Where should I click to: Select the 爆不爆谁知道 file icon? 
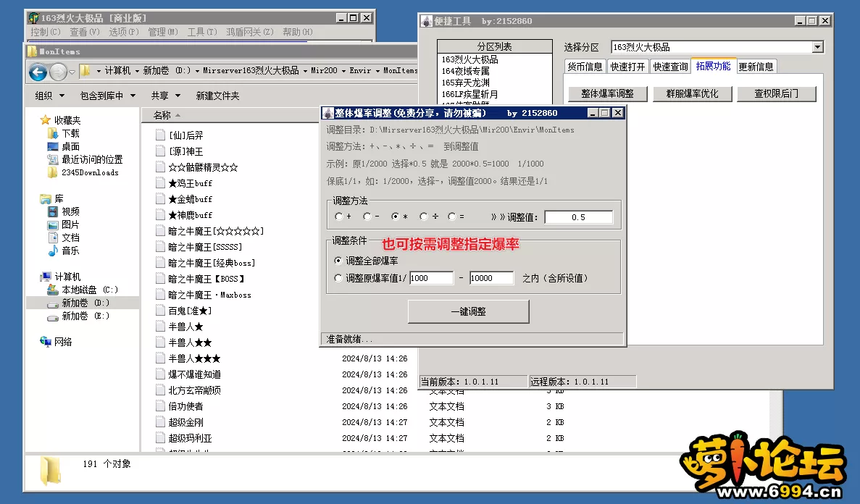coord(160,374)
